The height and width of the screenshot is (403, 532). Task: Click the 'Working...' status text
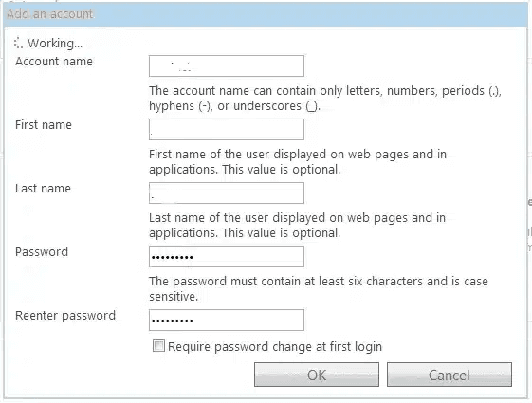[55, 43]
